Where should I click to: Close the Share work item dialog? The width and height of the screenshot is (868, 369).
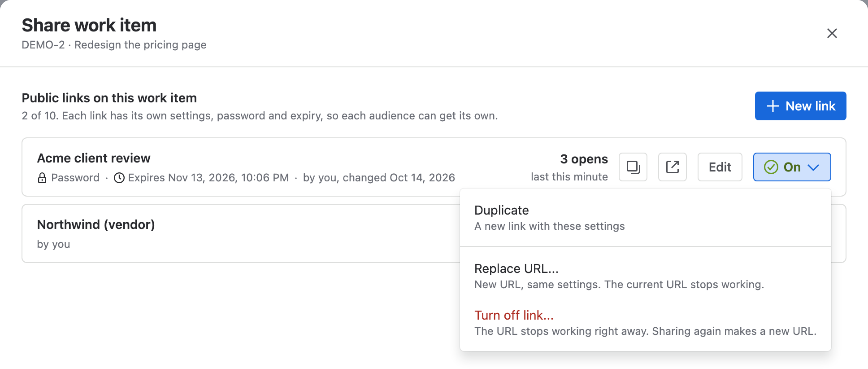(x=832, y=33)
